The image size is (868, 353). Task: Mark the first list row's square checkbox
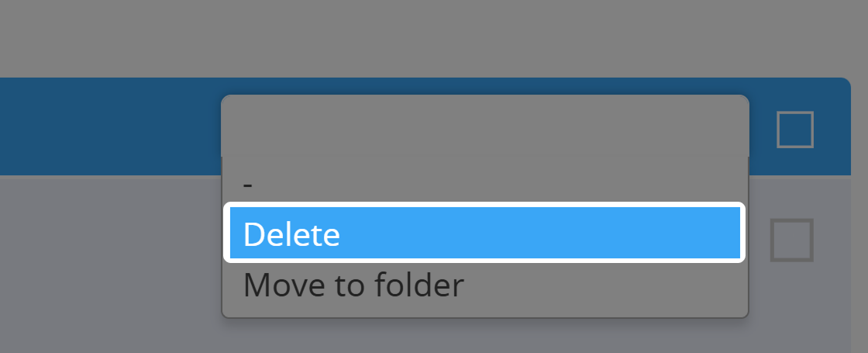791,240
